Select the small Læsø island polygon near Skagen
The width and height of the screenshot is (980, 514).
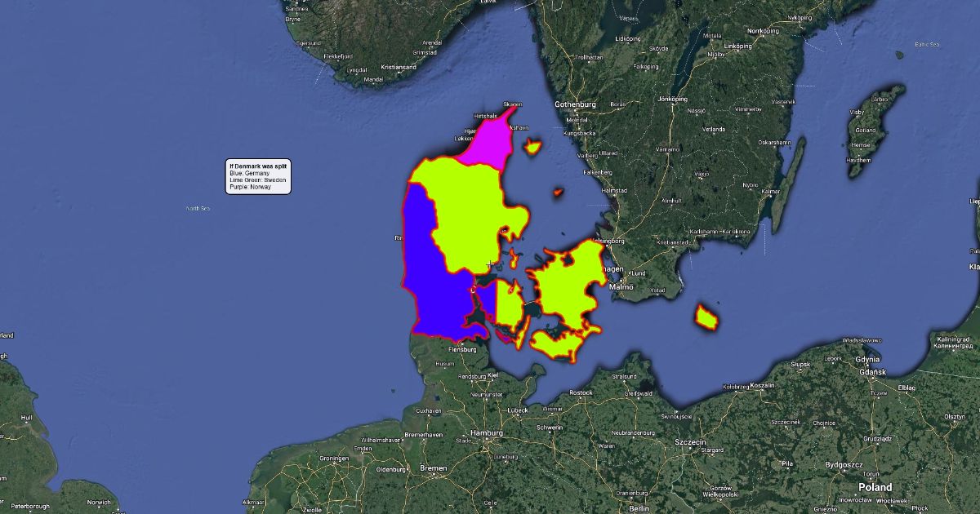[x=532, y=148]
